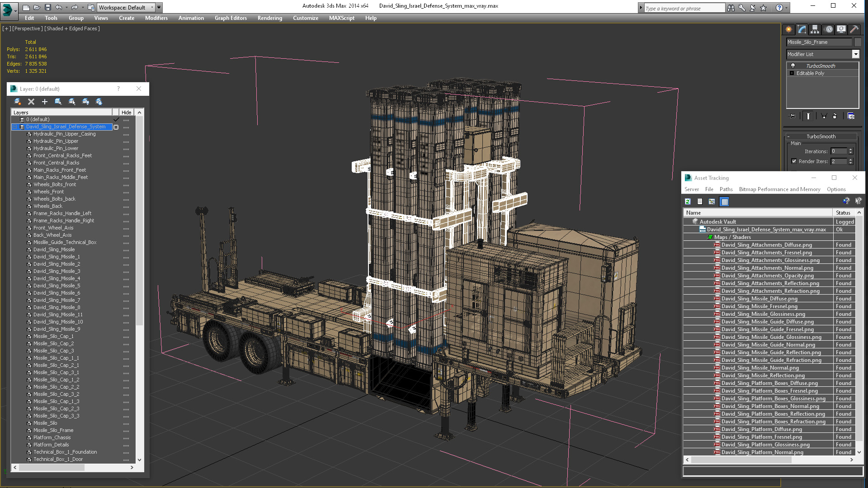Click the [Perspective] viewport label
Viewport: 868px width, 488px height.
28,28
